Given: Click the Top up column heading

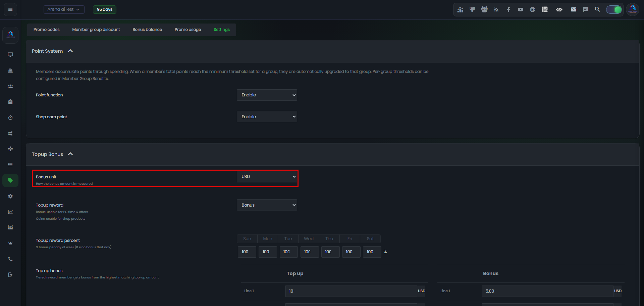Looking at the screenshot, I should coord(295,273).
